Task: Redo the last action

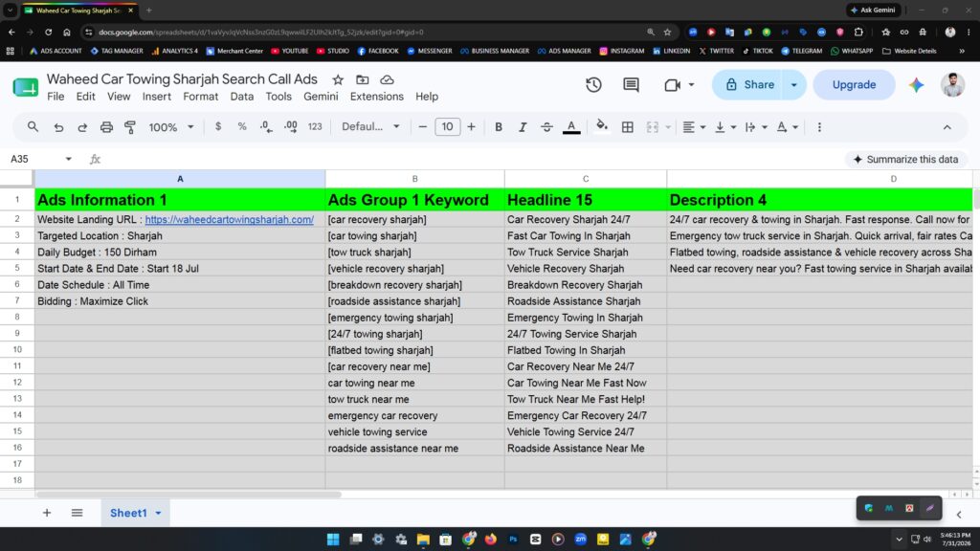Action: pos(82,127)
